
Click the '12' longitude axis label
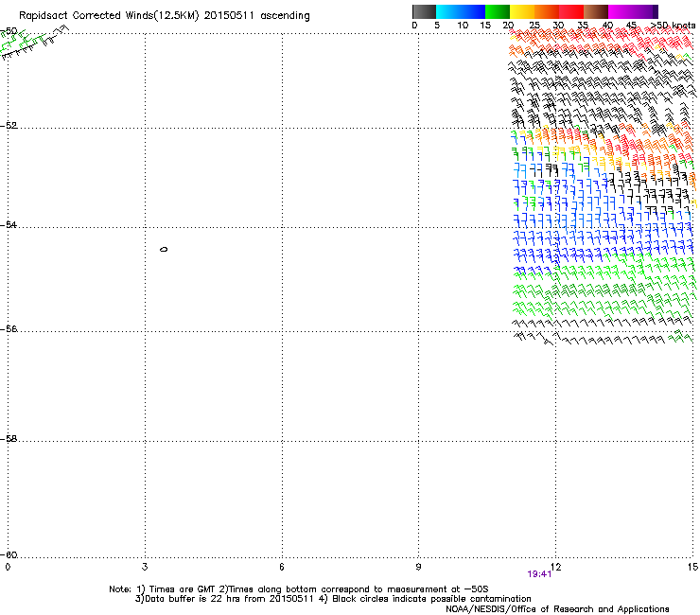coord(555,567)
